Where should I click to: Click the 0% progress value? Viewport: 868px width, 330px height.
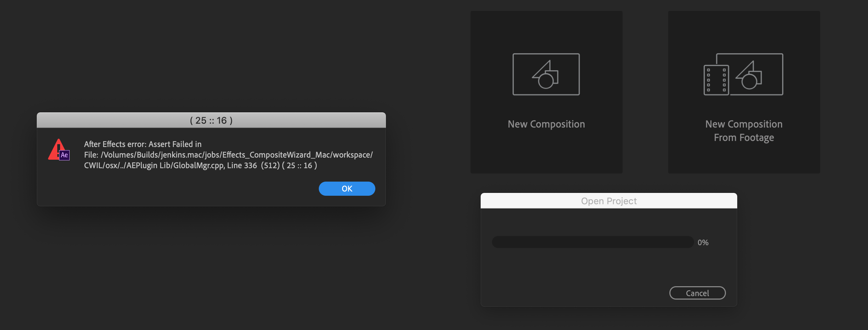click(x=703, y=242)
